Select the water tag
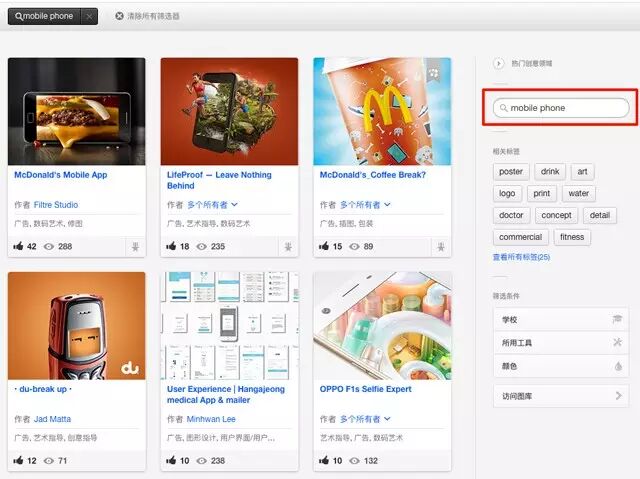640x479 pixels. 578,193
